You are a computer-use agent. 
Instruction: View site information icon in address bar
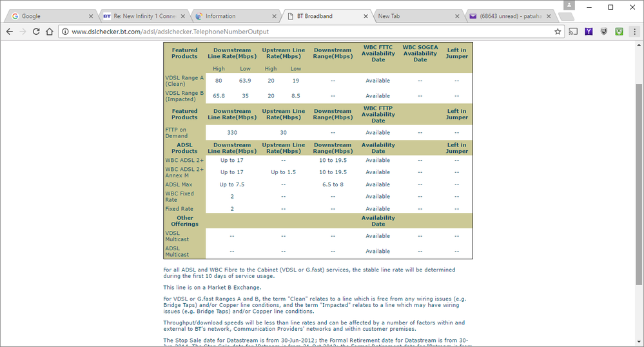coord(65,32)
